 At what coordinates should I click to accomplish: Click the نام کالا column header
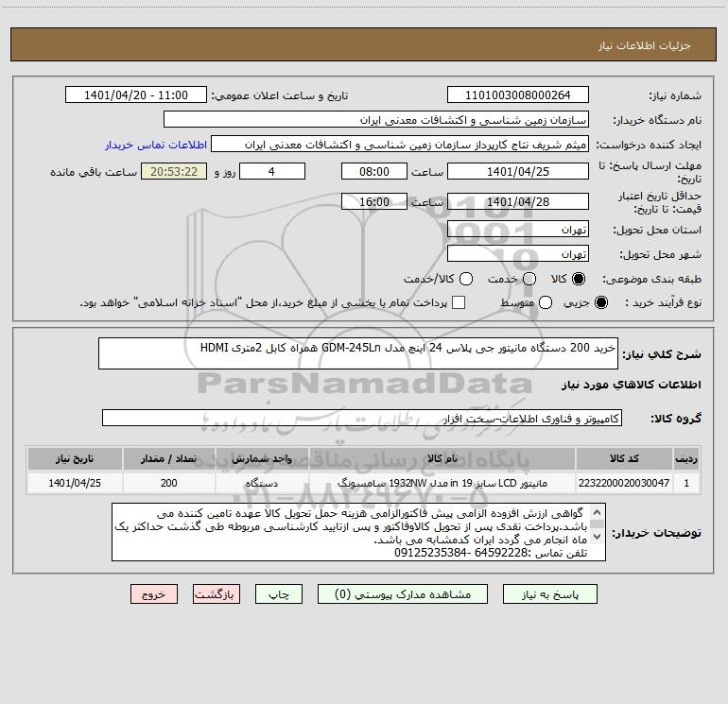coord(442,458)
